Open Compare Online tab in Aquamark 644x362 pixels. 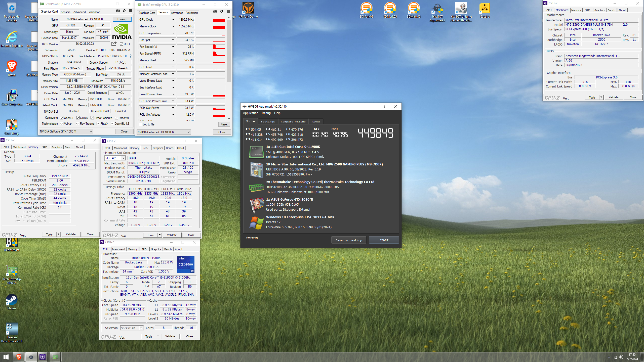click(293, 121)
